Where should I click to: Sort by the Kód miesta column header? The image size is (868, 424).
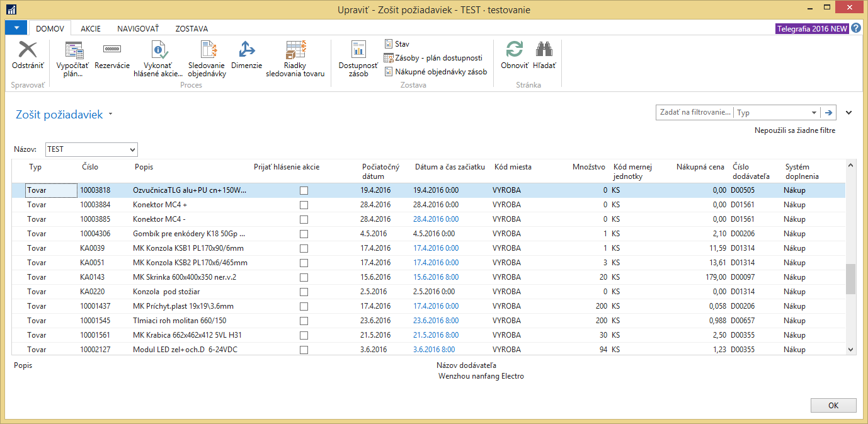[x=513, y=167]
